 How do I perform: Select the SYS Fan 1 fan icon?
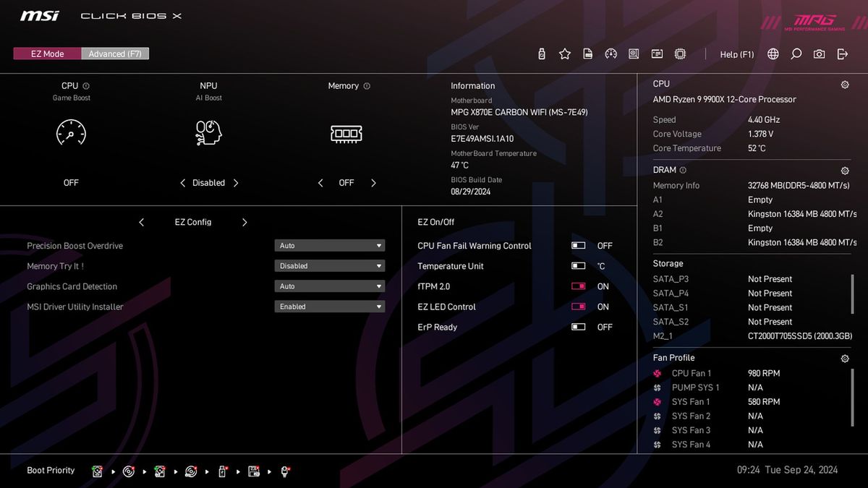point(658,402)
